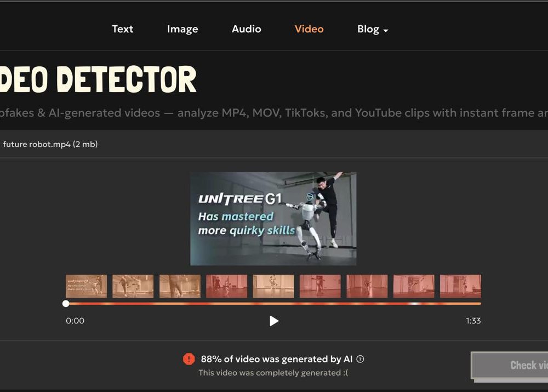Click the 'This video was completely generated' message
Image resolution: width=548 pixels, height=392 pixels.
coord(273,373)
